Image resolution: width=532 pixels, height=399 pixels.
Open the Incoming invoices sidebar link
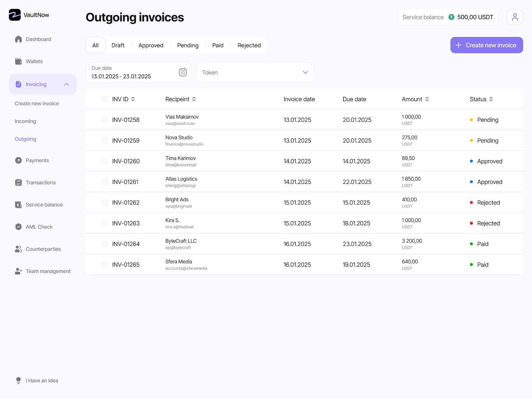click(x=25, y=121)
